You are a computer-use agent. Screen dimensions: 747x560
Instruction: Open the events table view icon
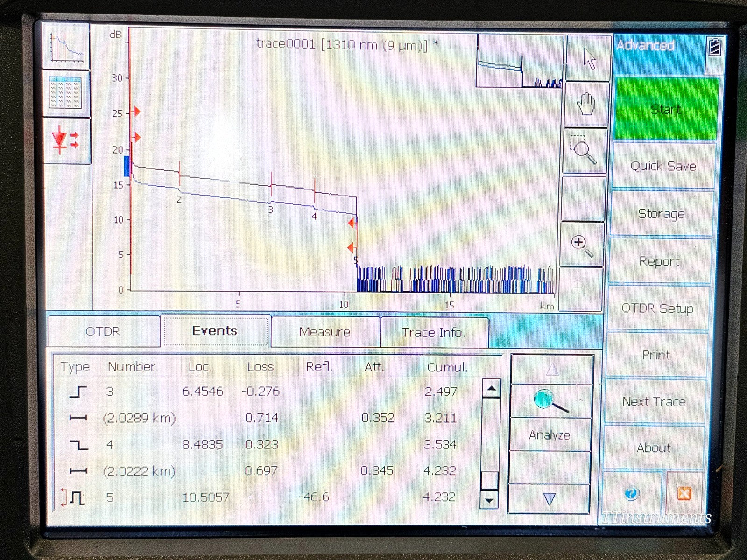[x=66, y=94]
